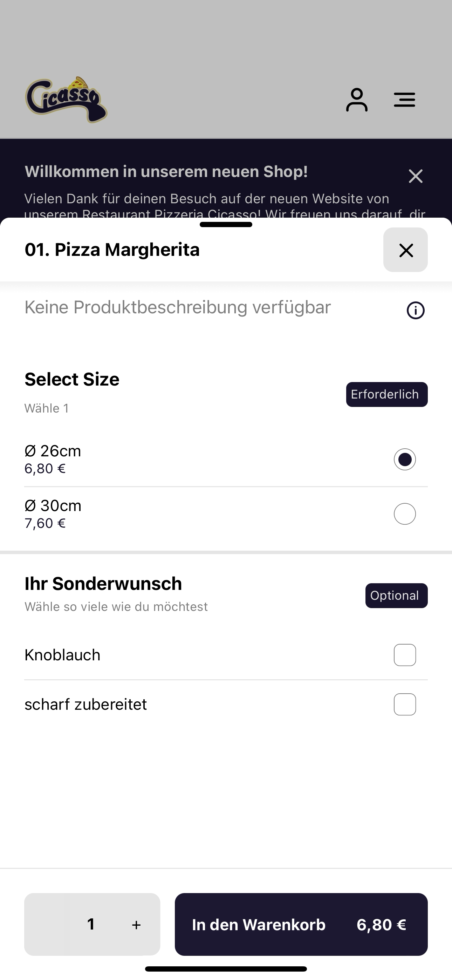
Task: Click the Cicasso pizzeria logo
Action: coord(66,100)
